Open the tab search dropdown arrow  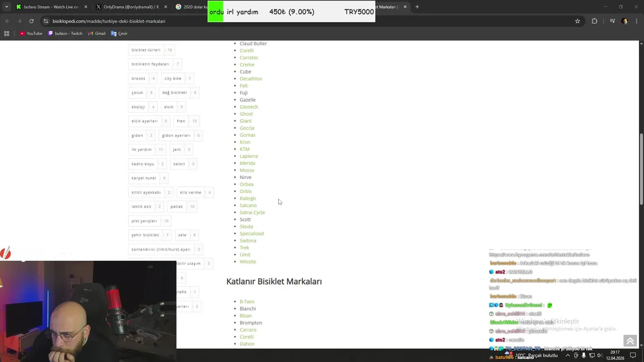pos(6,7)
